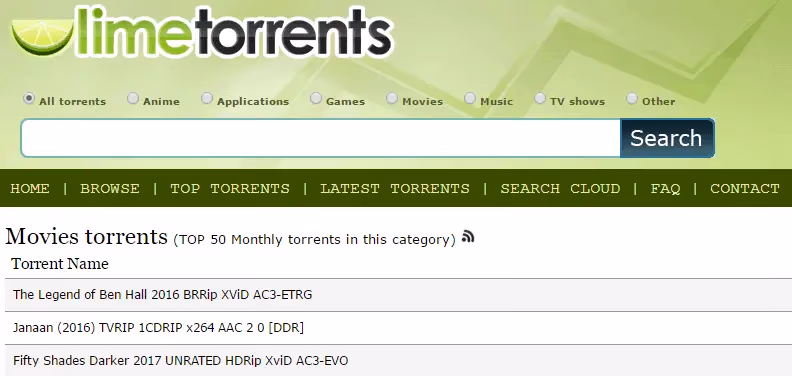Select the Anime radio button
This screenshot has height=376, width=792.
pyautogui.click(x=133, y=98)
